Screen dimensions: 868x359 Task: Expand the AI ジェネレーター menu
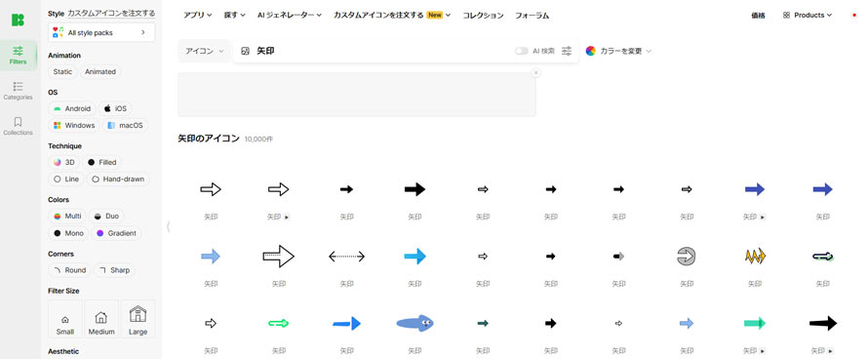(x=290, y=16)
